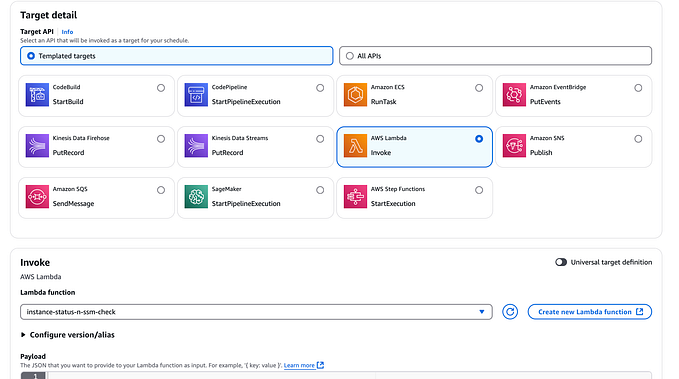Click the Invoke label in Lambda card

(x=381, y=153)
